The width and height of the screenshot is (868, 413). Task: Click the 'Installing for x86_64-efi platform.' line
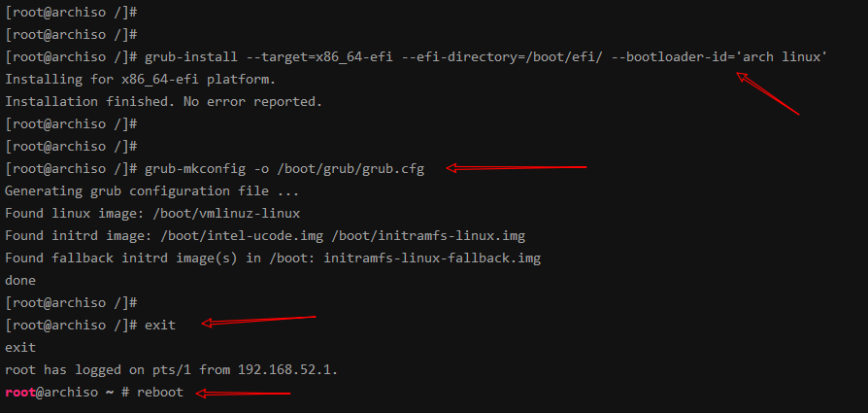[140, 80]
